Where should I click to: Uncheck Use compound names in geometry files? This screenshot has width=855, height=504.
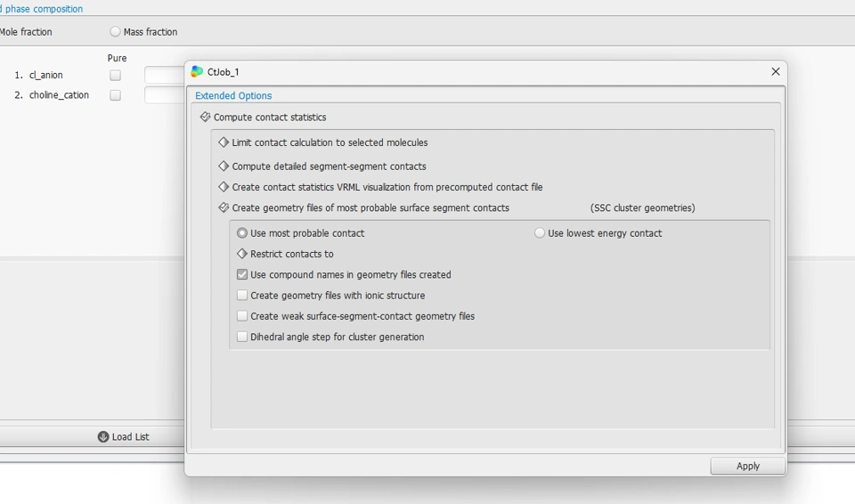pos(242,275)
